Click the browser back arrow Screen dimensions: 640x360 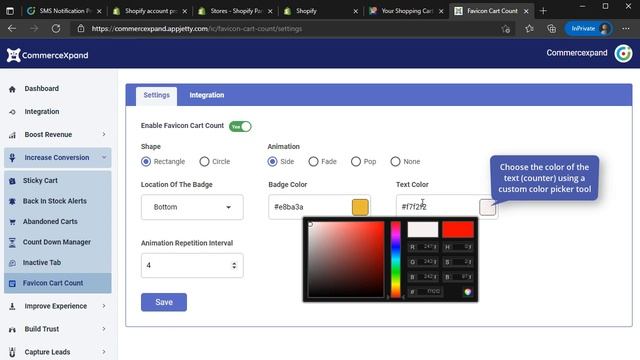tap(12, 29)
